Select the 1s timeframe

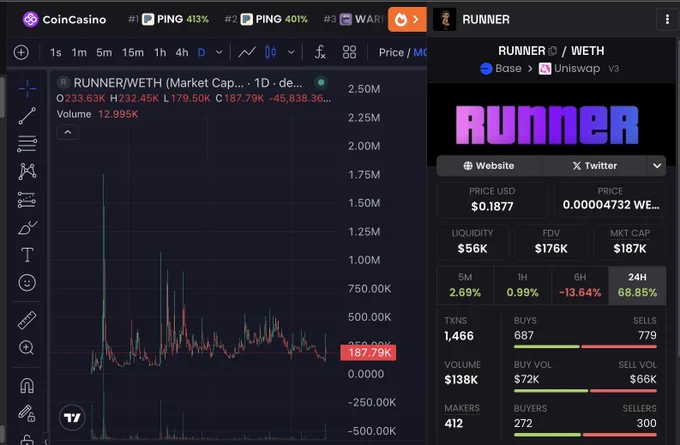click(56, 52)
